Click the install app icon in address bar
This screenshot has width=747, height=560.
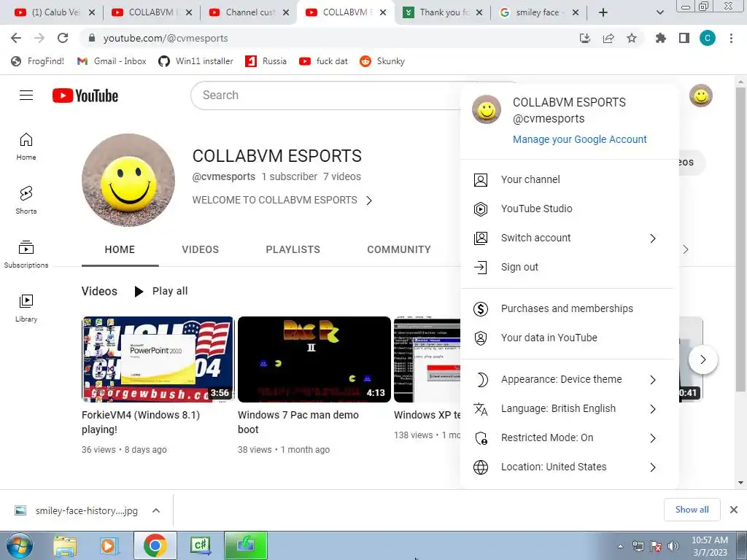click(585, 38)
